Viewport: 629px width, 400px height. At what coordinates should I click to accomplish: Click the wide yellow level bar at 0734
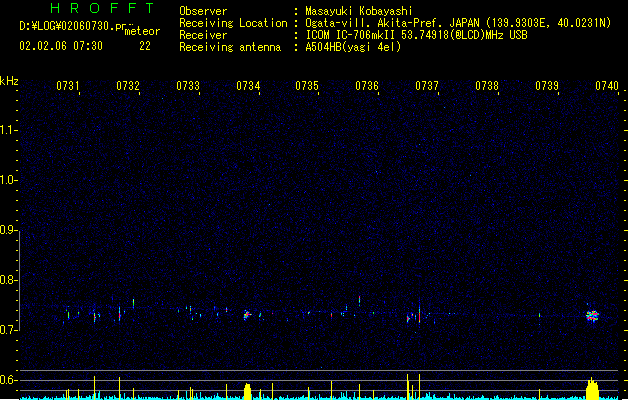pos(248,392)
